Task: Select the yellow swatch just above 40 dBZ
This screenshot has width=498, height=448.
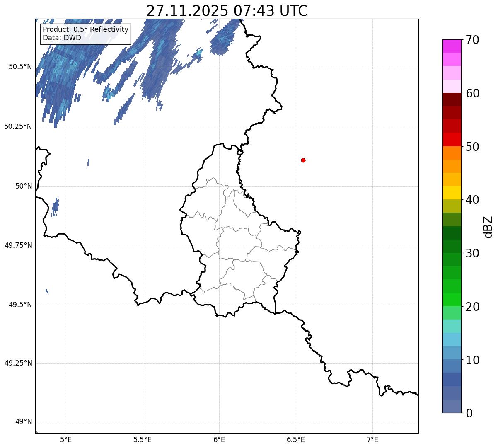Action: click(x=452, y=193)
